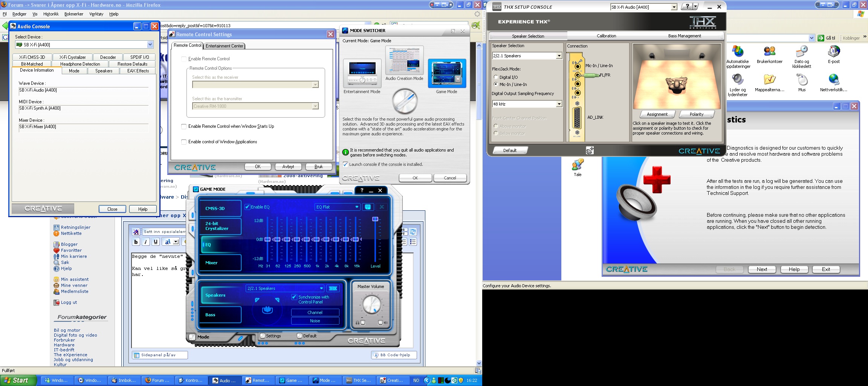Open Bokmerker menu in Firefox
Viewport: 868px width, 386px height.
(74, 14)
